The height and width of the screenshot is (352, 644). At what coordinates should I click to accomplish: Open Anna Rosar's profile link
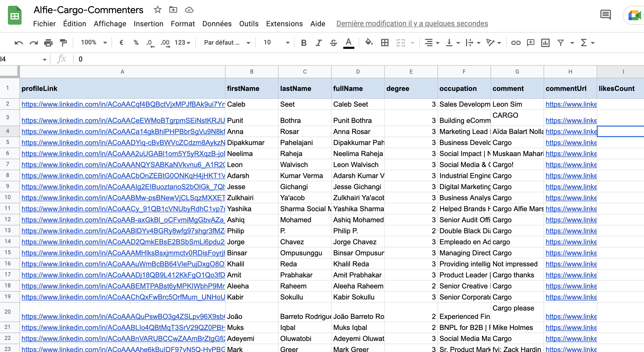123,132
